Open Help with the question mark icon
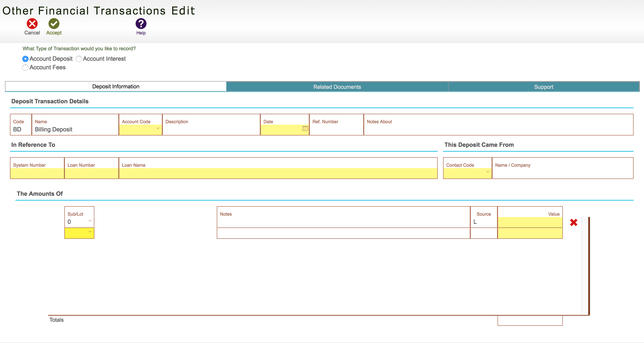Screen dimensions: 644x343 click(x=141, y=24)
